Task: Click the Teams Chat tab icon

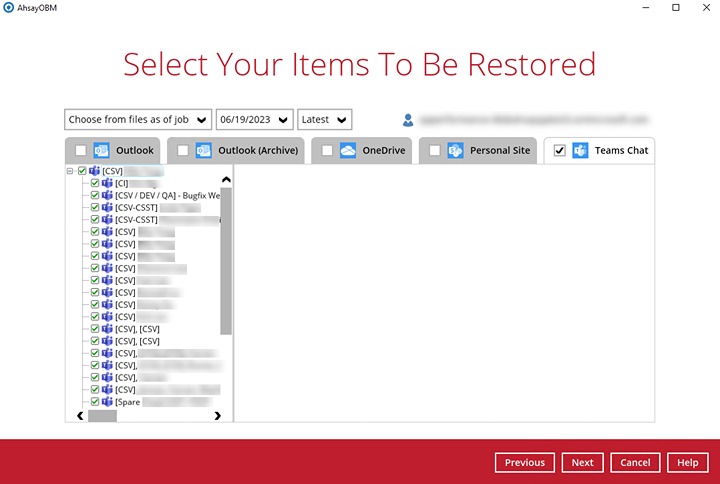Action: point(580,151)
